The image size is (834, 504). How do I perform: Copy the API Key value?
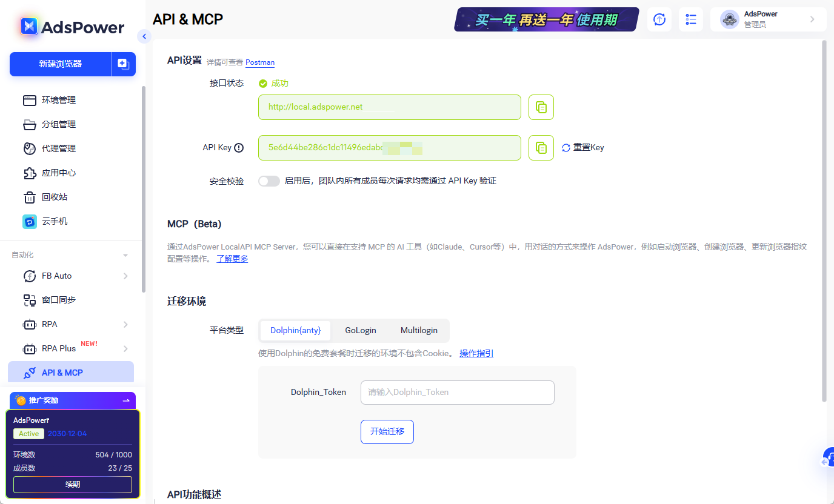(541, 147)
